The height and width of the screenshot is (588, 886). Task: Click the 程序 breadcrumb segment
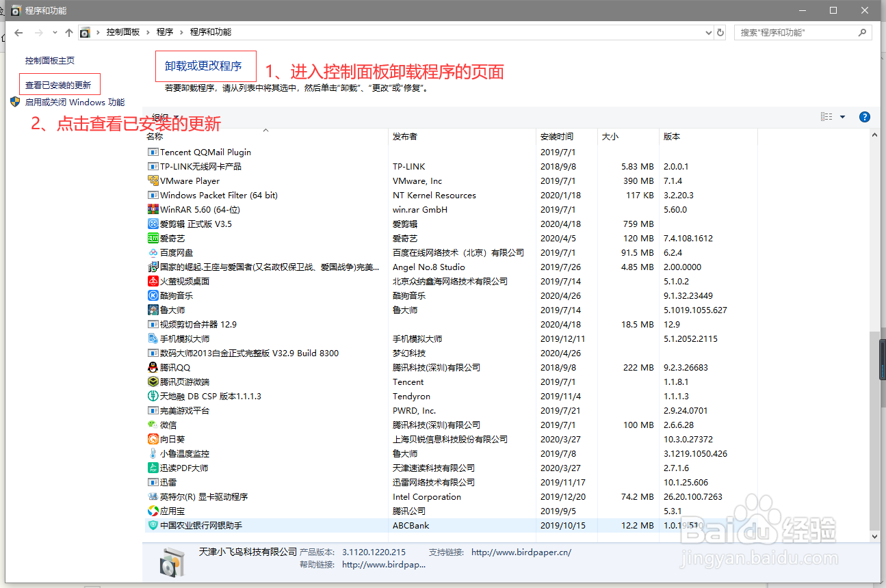tap(164, 32)
